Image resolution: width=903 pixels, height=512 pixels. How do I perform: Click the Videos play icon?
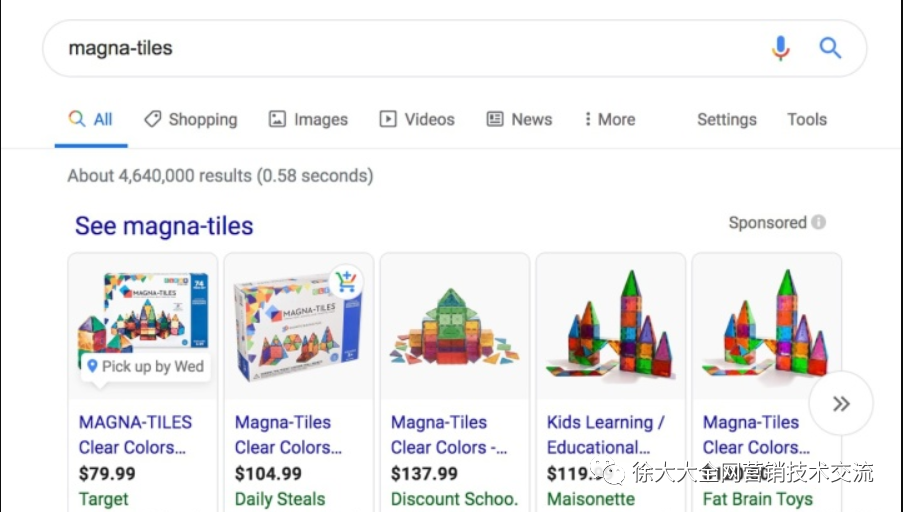point(388,119)
